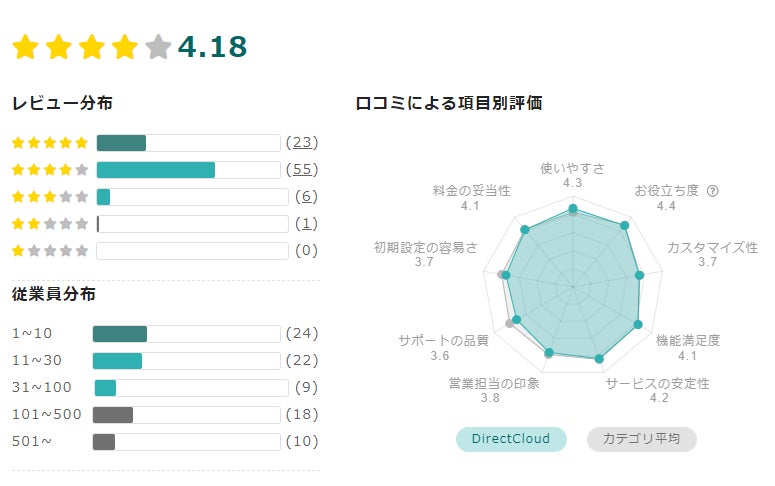The width and height of the screenshot is (775, 486).
Task: Click the two-star rating row icon
Action: 50,224
